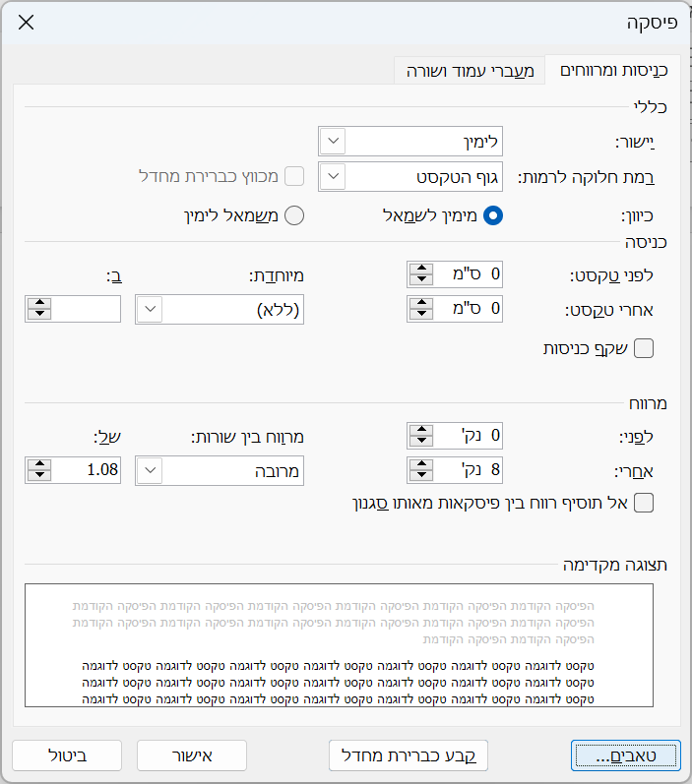The image size is (692, 784).
Task: Toggle the מכווץ כברירת מחדל checkbox
Action: [x=294, y=176]
